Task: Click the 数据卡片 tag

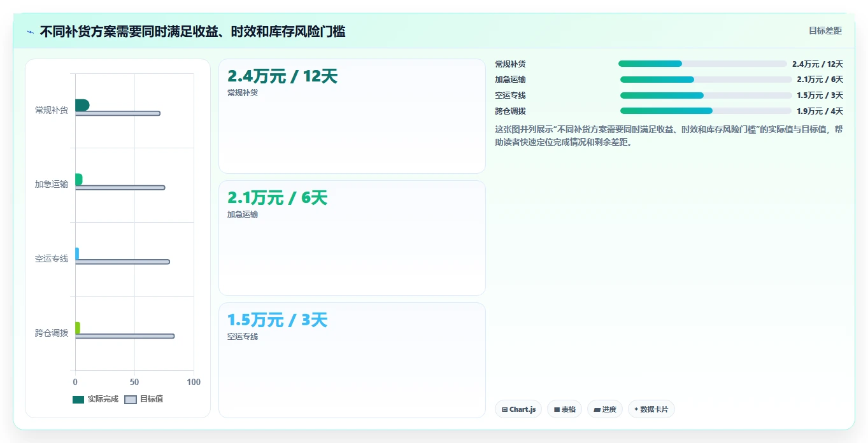Action: 651,409
